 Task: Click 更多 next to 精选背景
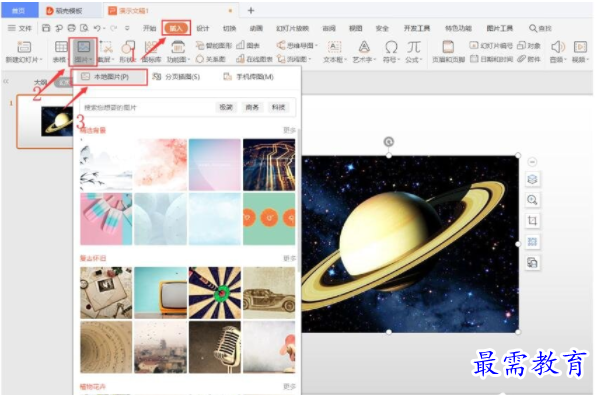click(x=289, y=130)
